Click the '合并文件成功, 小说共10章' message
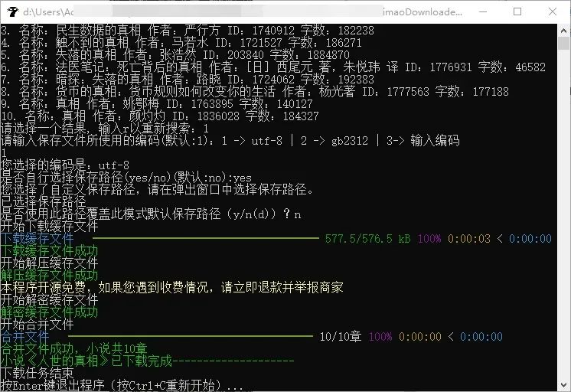571x392 pixels. tap(74, 348)
